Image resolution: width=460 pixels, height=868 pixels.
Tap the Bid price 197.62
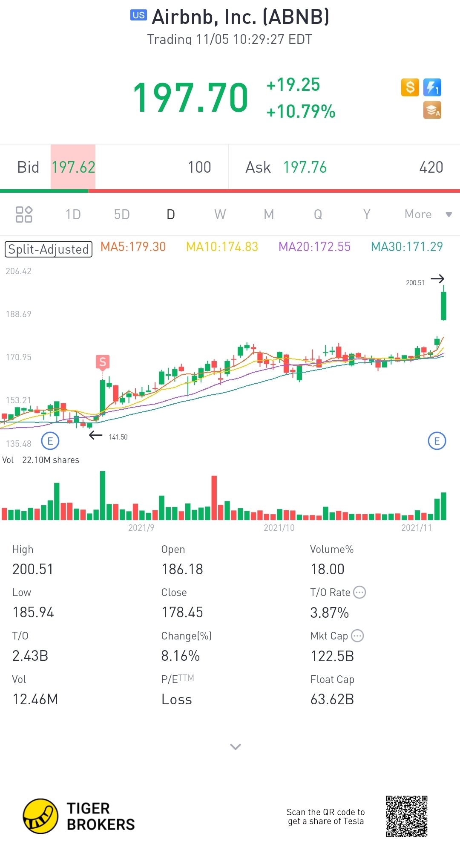(x=73, y=167)
